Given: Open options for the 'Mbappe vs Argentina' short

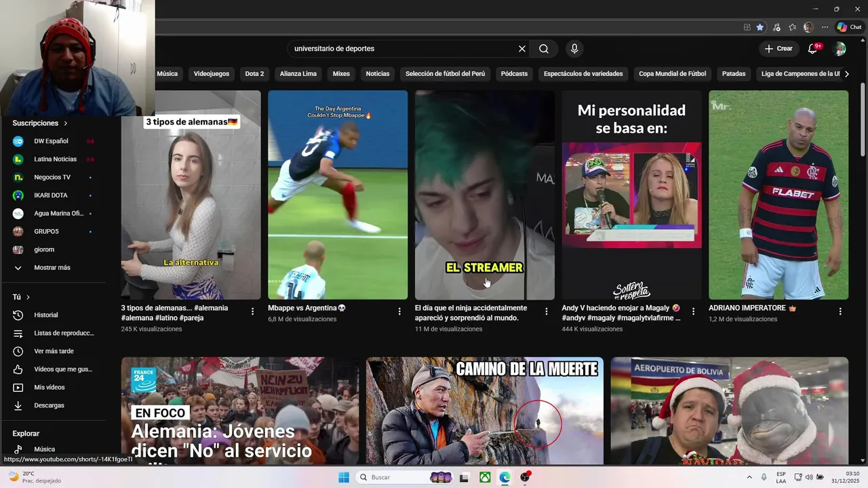Looking at the screenshot, I should click(399, 311).
